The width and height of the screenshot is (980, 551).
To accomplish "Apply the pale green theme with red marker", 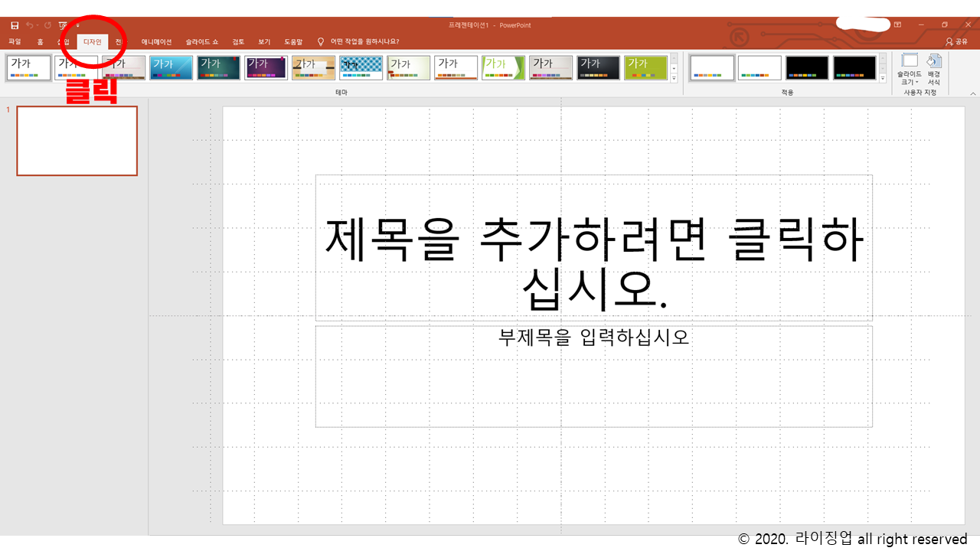I will pos(408,67).
